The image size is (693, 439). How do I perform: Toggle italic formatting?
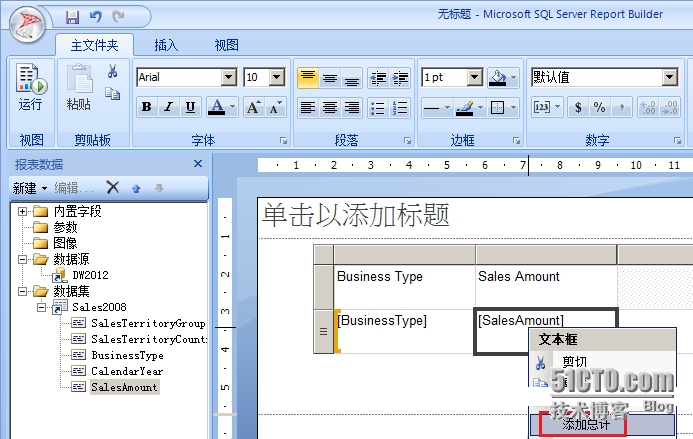click(x=168, y=107)
